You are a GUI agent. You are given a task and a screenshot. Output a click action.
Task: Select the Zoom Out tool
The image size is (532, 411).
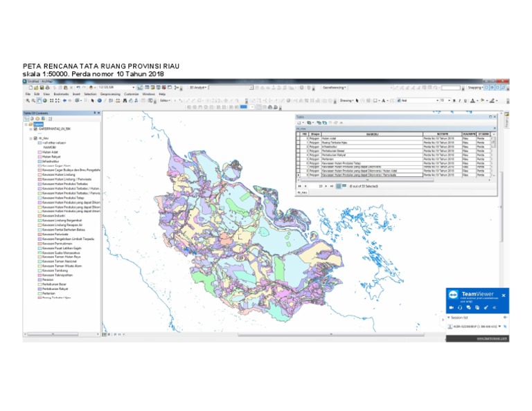click(x=33, y=100)
